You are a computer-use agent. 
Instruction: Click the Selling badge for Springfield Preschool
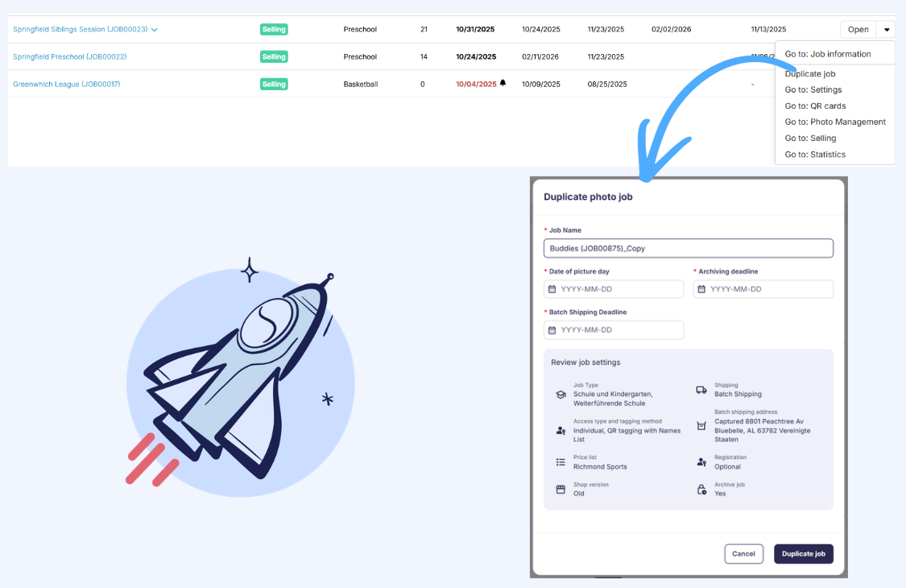click(x=274, y=56)
